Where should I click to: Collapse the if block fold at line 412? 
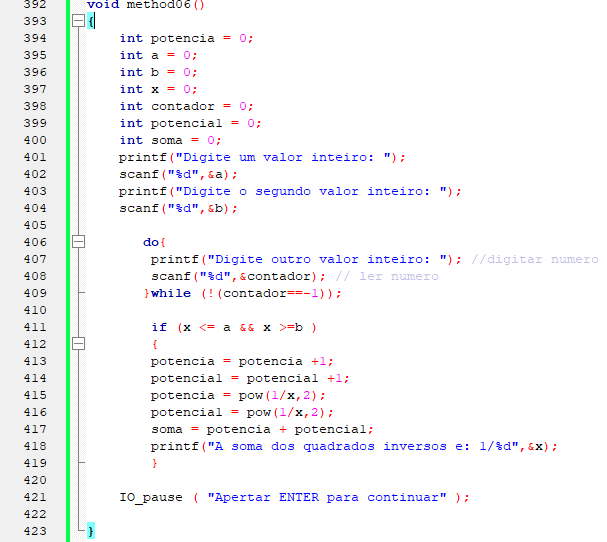coord(79,344)
